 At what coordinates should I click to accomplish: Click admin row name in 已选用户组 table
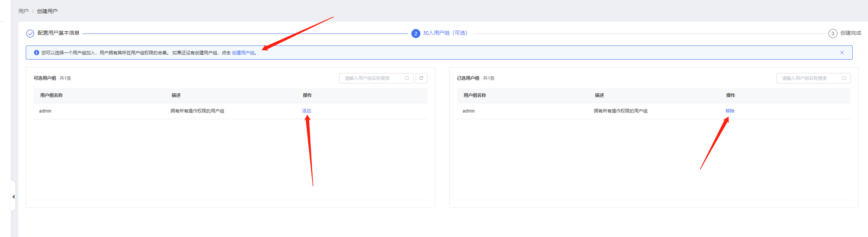469,111
